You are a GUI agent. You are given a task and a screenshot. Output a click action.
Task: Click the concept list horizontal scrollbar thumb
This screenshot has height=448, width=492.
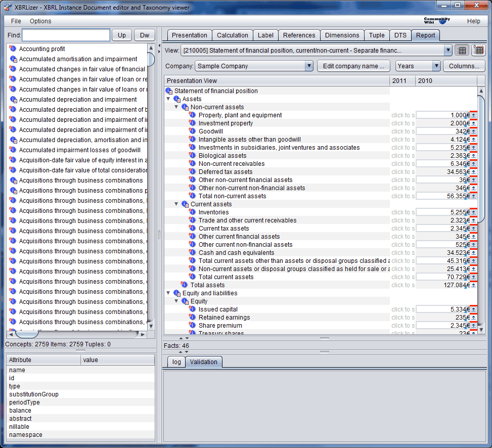pos(27,334)
